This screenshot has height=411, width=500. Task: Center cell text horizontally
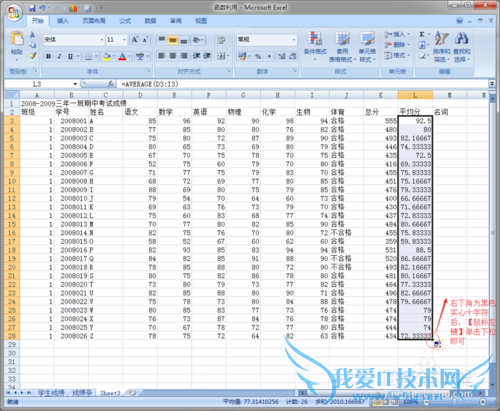(173, 56)
